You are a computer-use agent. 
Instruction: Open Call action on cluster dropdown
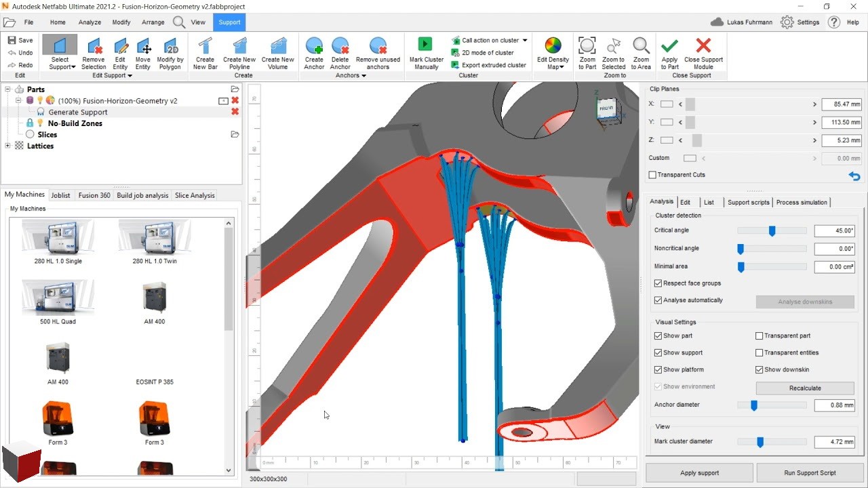coord(525,41)
